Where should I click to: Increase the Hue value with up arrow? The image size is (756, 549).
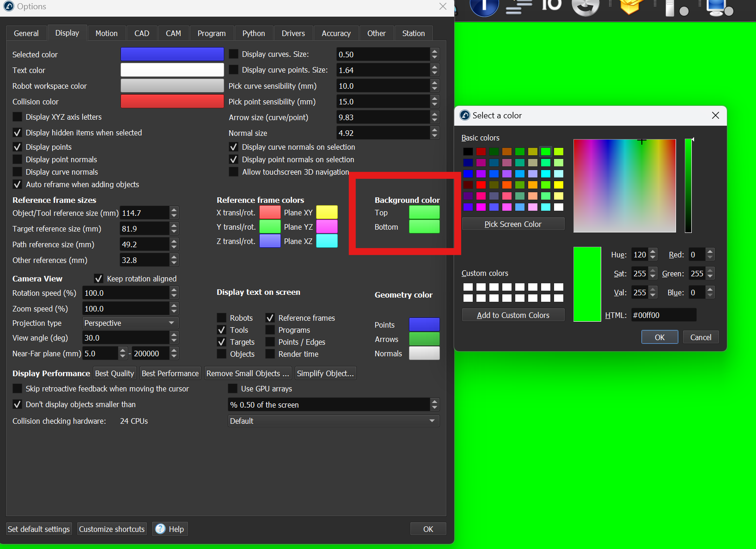[x=652, y=252]
